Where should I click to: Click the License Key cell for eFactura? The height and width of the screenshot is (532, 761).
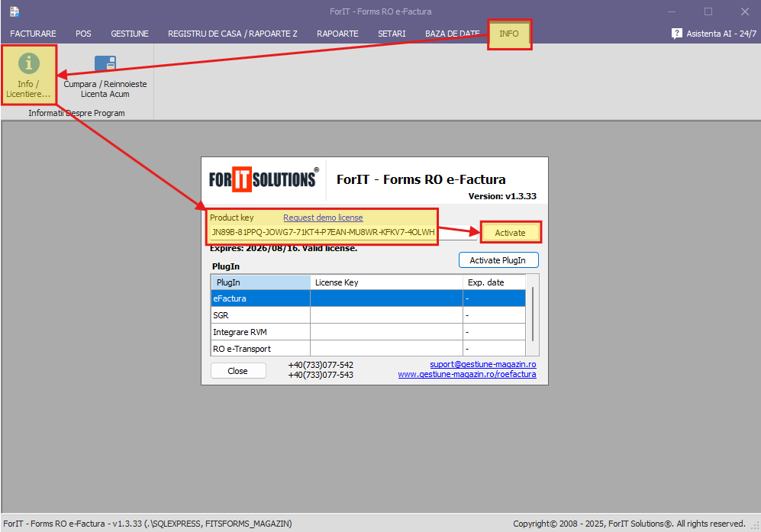click(x=386, y=298)
